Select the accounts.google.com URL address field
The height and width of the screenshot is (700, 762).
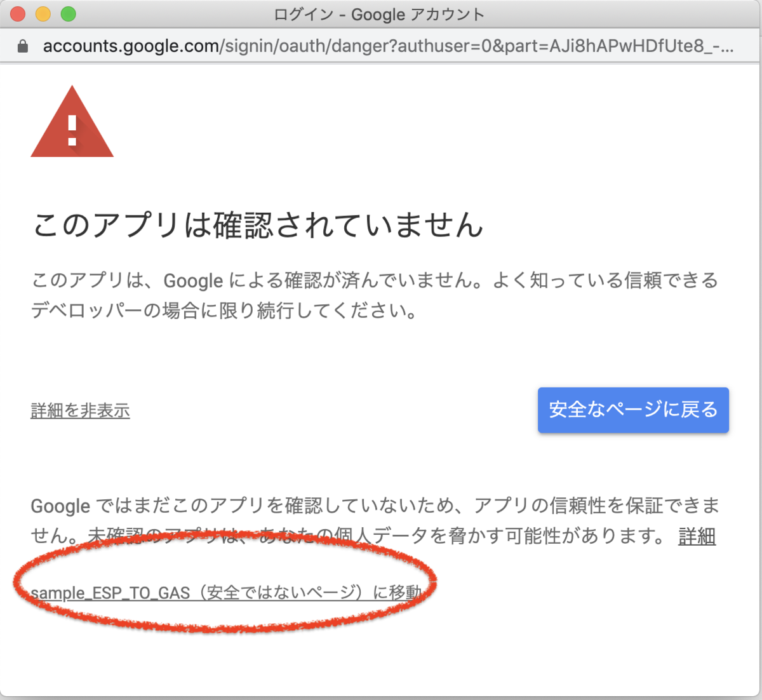tap(388, 46)
